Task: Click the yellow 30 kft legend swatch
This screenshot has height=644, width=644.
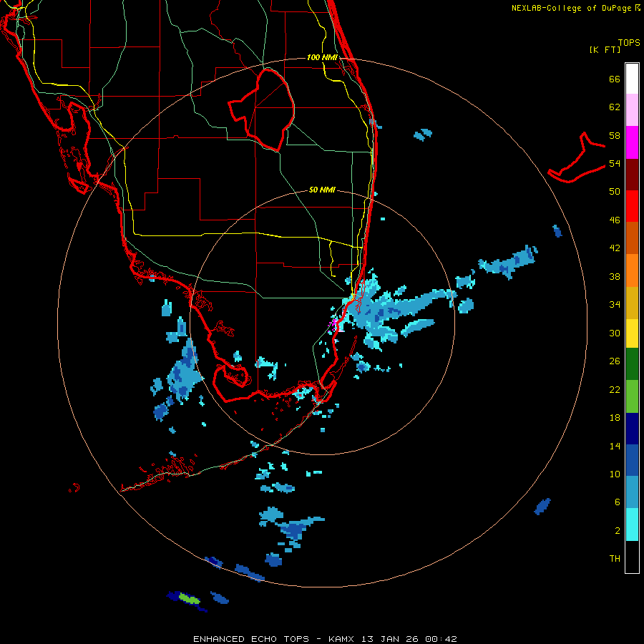Action: pos(632,333)
